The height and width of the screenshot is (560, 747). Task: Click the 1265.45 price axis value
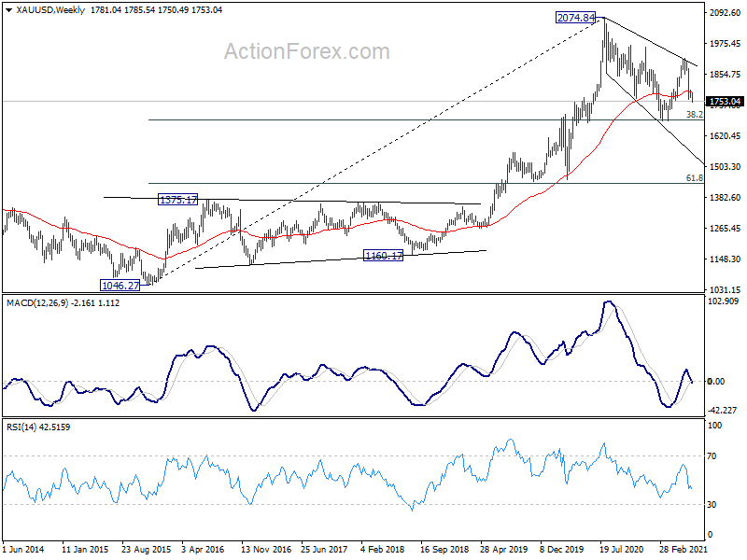pyautogui.click(x=726, y=228)
